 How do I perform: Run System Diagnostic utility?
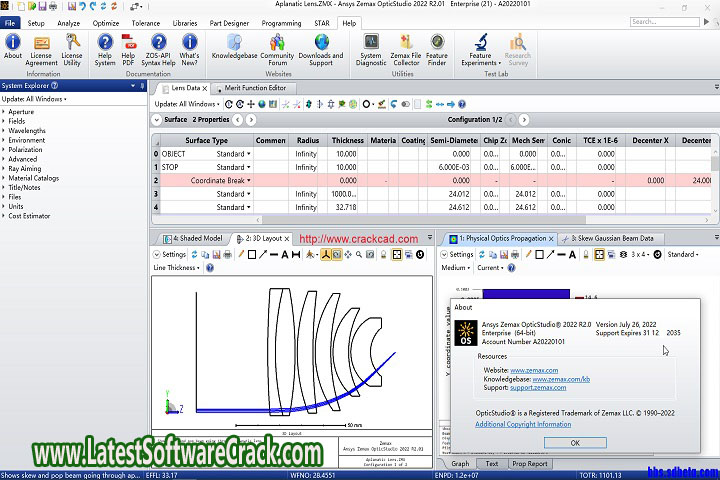tap(371, 50)
